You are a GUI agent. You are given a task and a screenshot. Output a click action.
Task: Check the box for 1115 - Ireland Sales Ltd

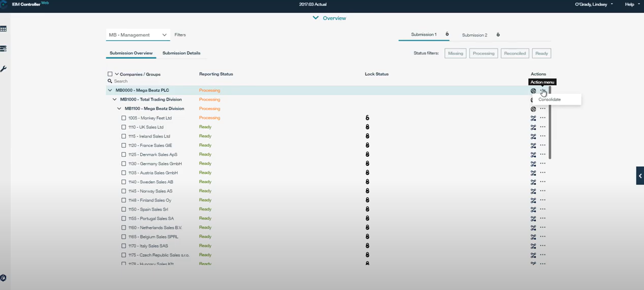[124, 136]
